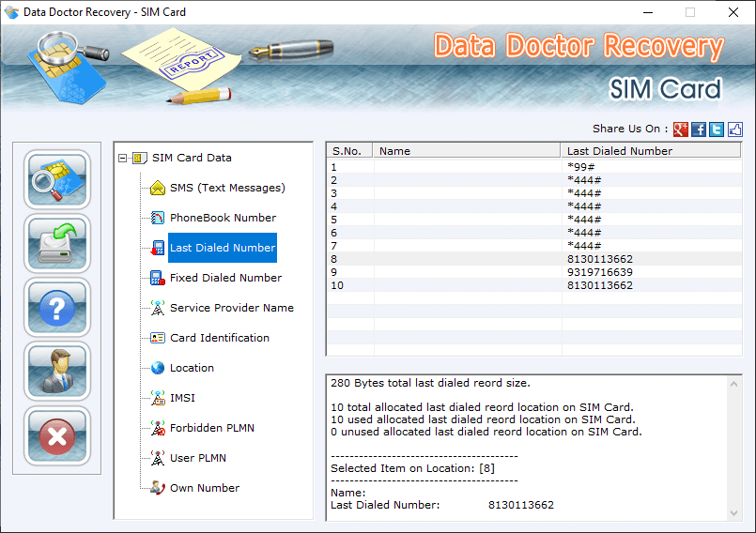Open Help with the question mark button

57,308
